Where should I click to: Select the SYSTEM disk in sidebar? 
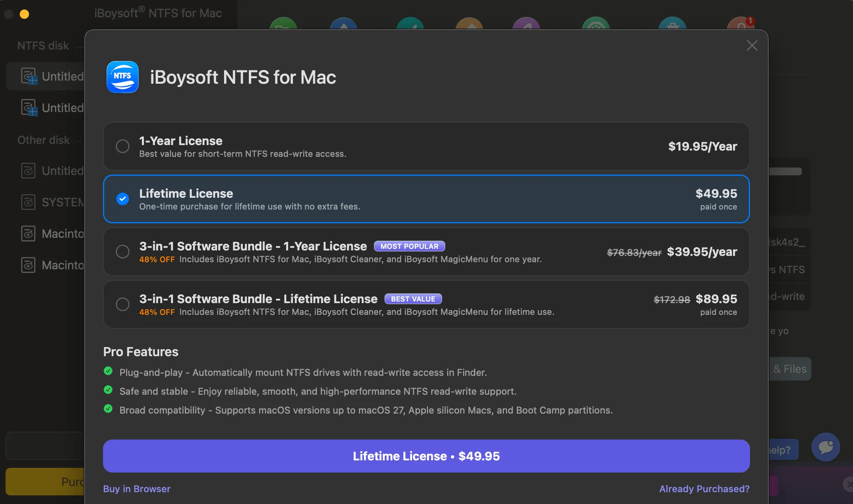tap(52, 202)
